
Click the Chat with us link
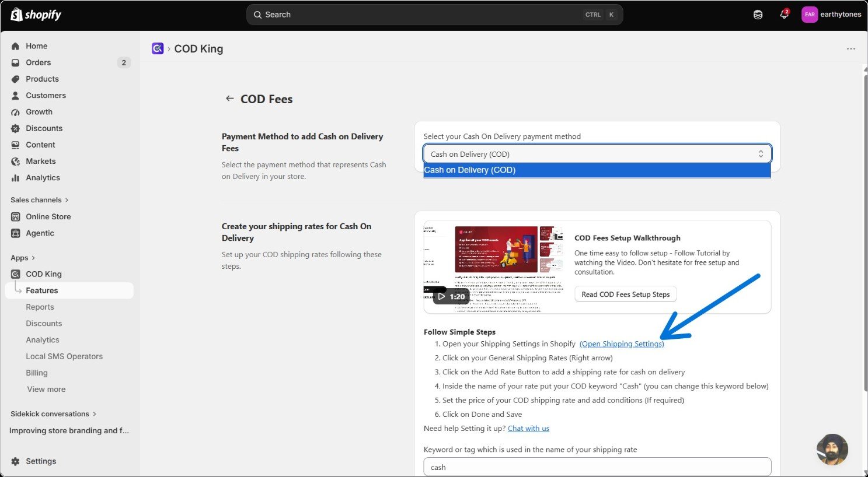point(528,429)
